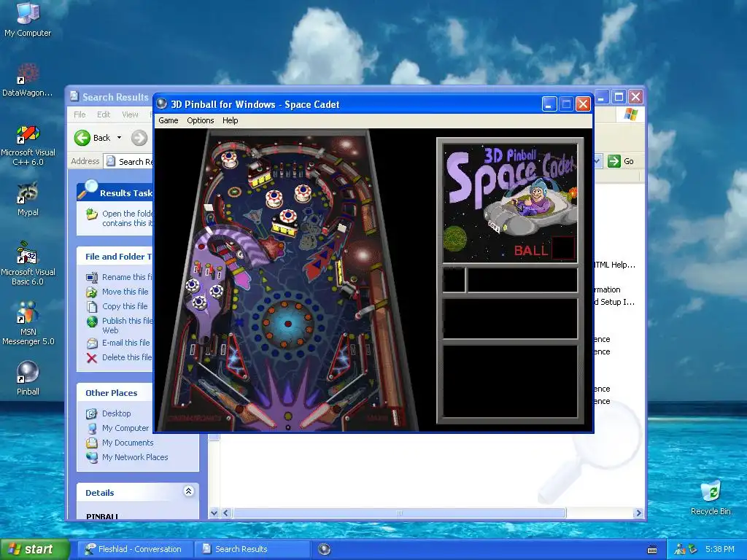Click the pinball table playfield

(x=287, y=280)
